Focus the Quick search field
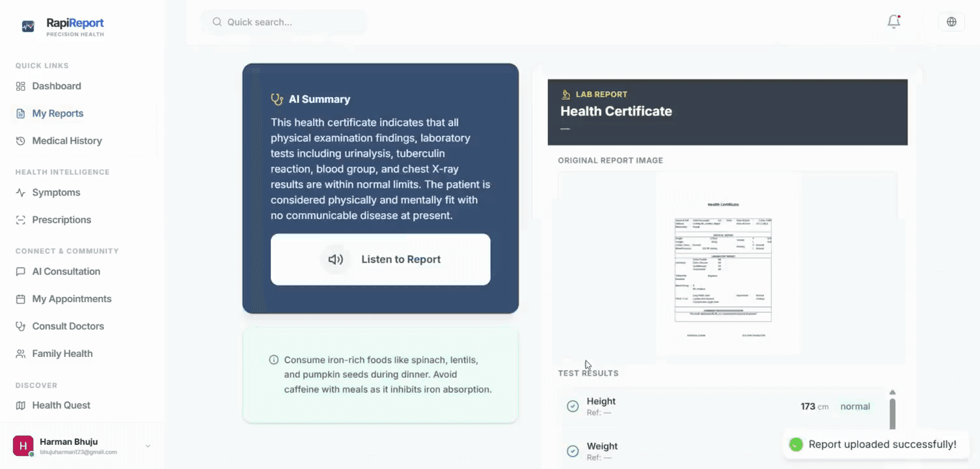The height and width of the screenshot is (469, 980). click(284, 22)
